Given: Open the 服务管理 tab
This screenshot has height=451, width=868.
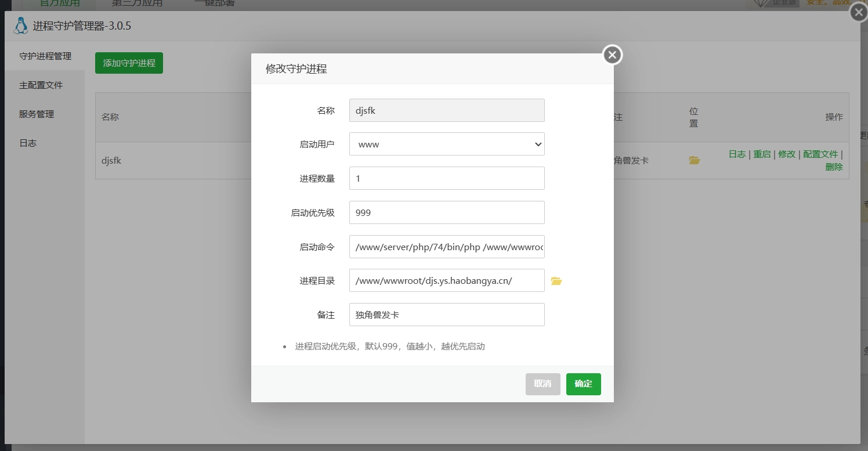Looking at the screenshot, I should click(37, 114).
